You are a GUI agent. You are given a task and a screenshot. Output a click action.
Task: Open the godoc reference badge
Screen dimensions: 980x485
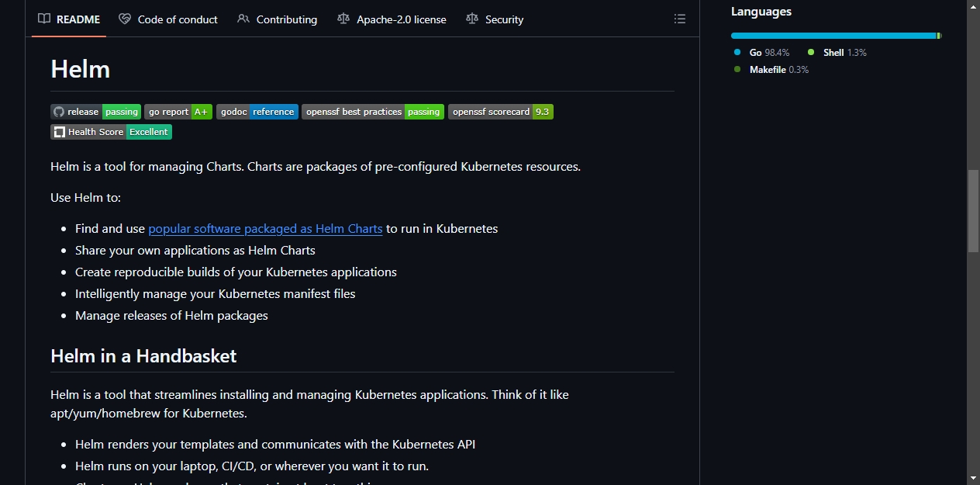point(257,112)
